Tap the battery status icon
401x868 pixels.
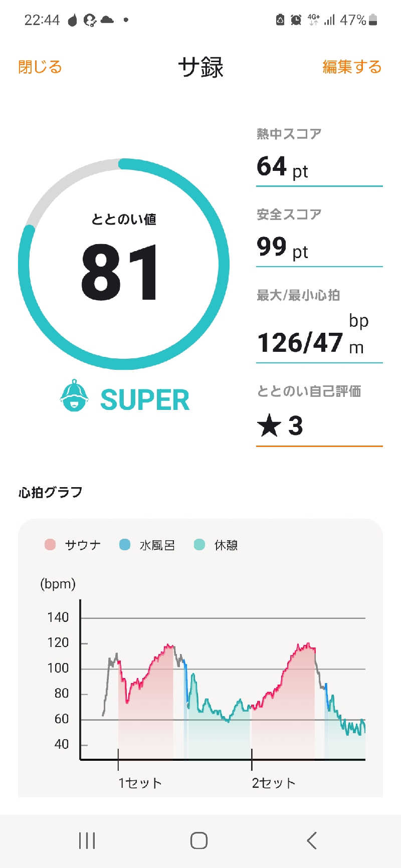point(372,20)
